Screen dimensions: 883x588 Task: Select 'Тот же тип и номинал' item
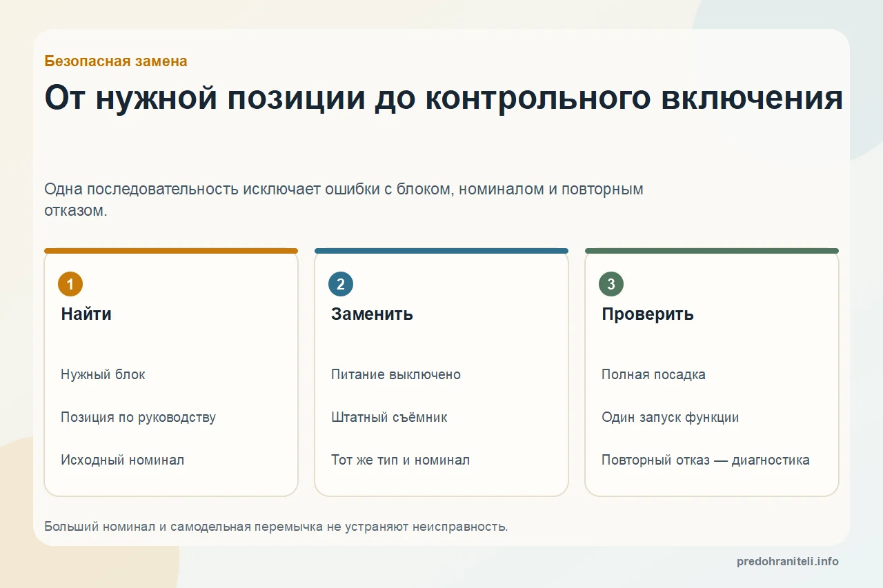coord(400,460)
